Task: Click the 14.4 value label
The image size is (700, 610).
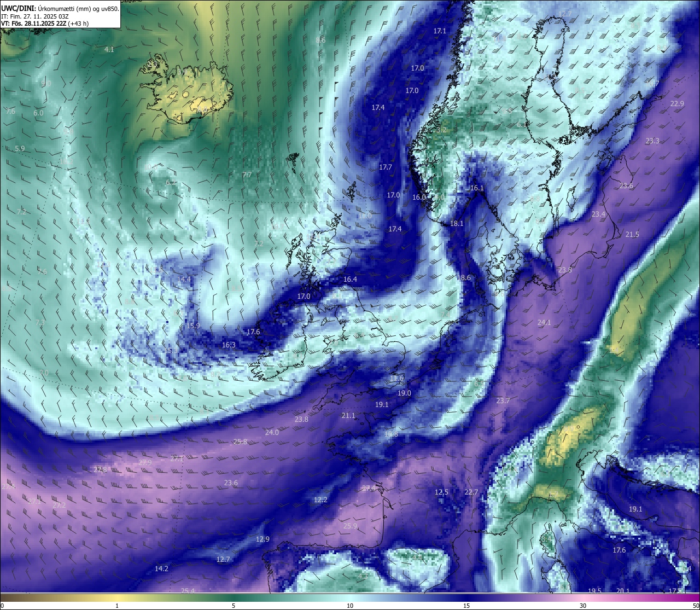Action: 184,280
